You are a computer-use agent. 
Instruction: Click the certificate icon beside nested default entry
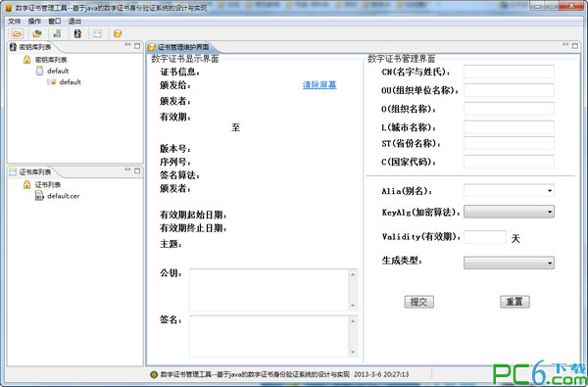click(x=51, y=81)
